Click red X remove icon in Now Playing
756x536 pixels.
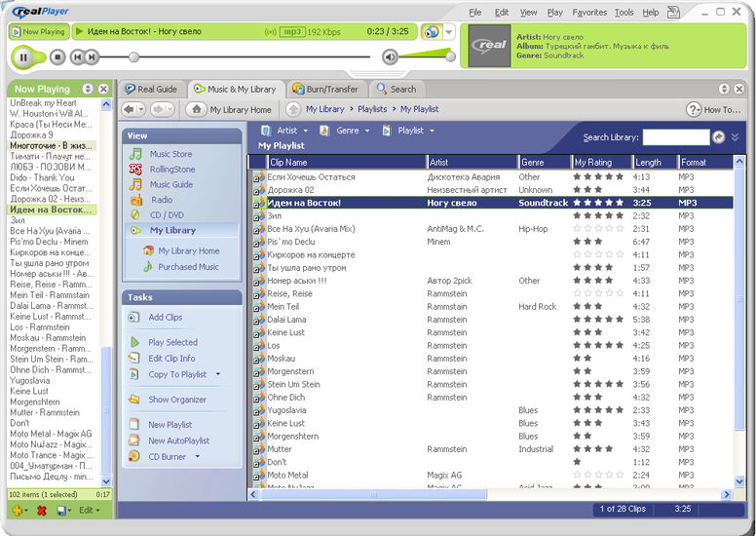[42, 510]
